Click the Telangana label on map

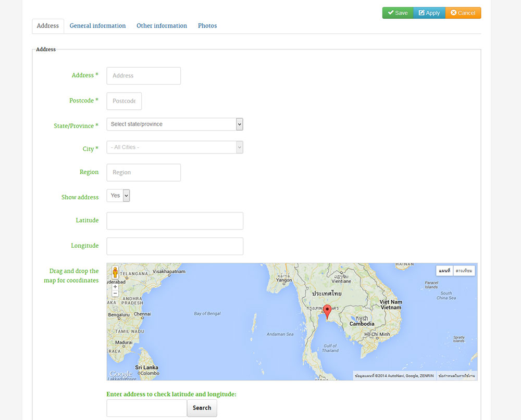[134, 274]
